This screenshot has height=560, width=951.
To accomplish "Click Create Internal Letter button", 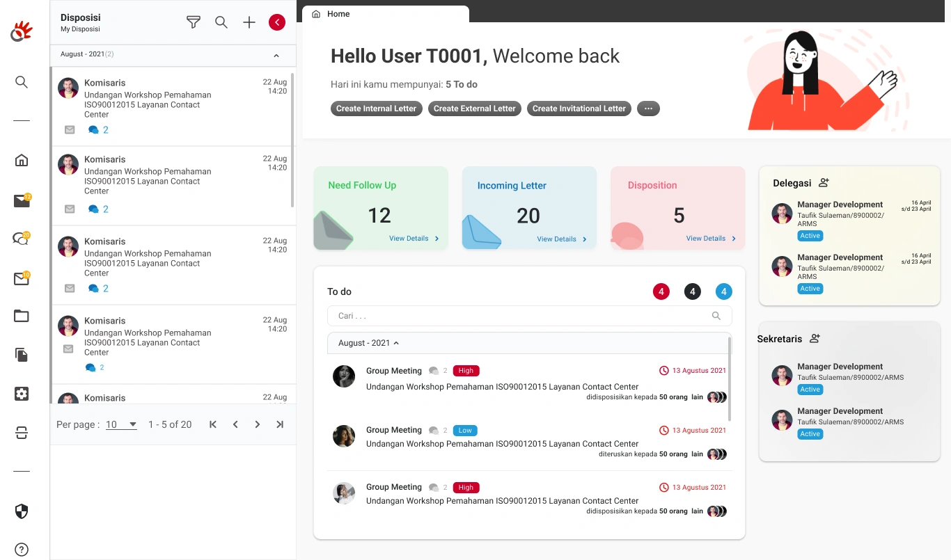I will tap(376, 109).
